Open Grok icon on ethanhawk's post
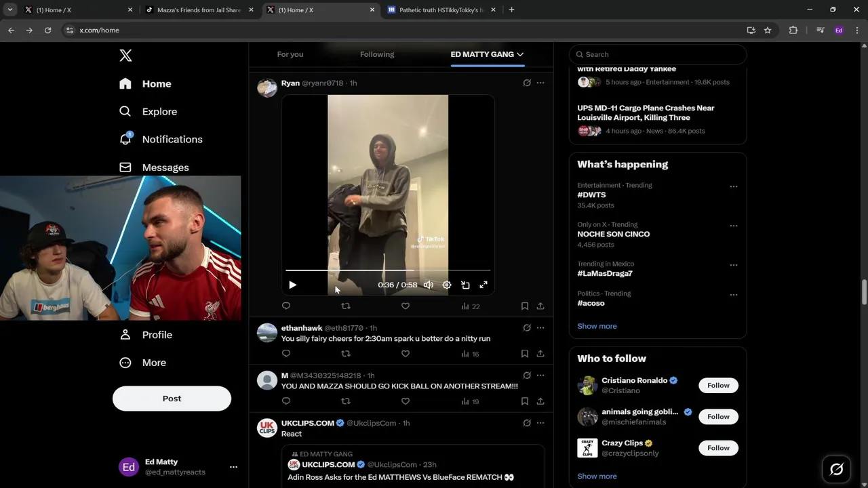The width and height of the screenshot is (868, 488). pyautogui.click(x=527, y=328)
